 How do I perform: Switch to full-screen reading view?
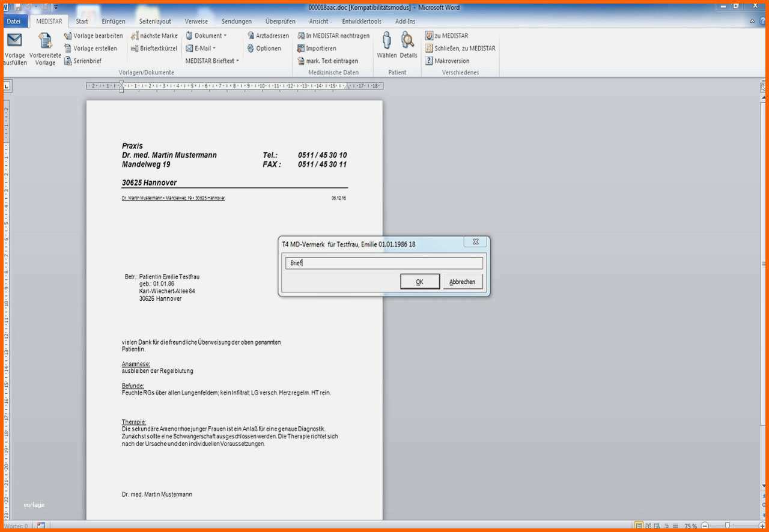point(648,526)
